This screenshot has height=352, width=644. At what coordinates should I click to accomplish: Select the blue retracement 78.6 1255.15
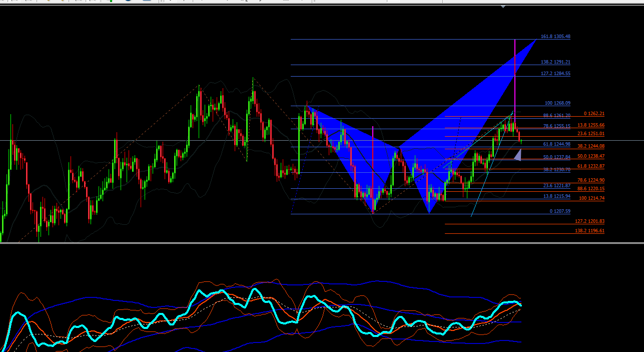pos(556,126)
